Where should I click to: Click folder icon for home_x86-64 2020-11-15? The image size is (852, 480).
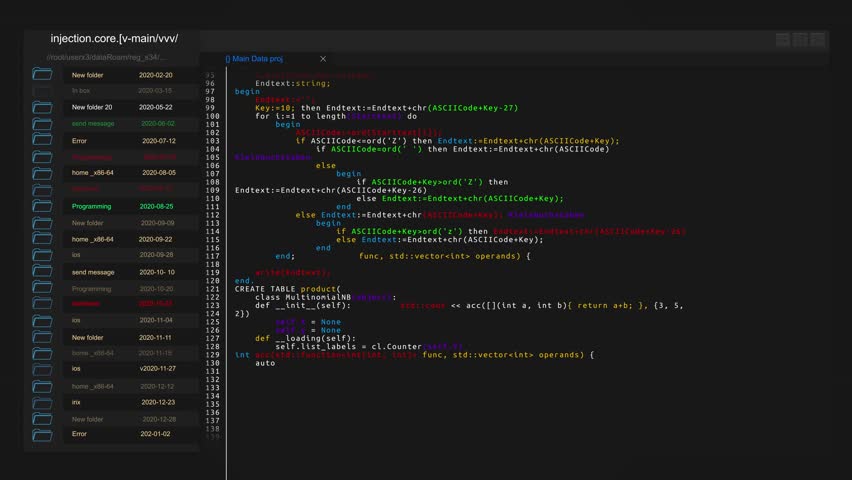point(42,353)
